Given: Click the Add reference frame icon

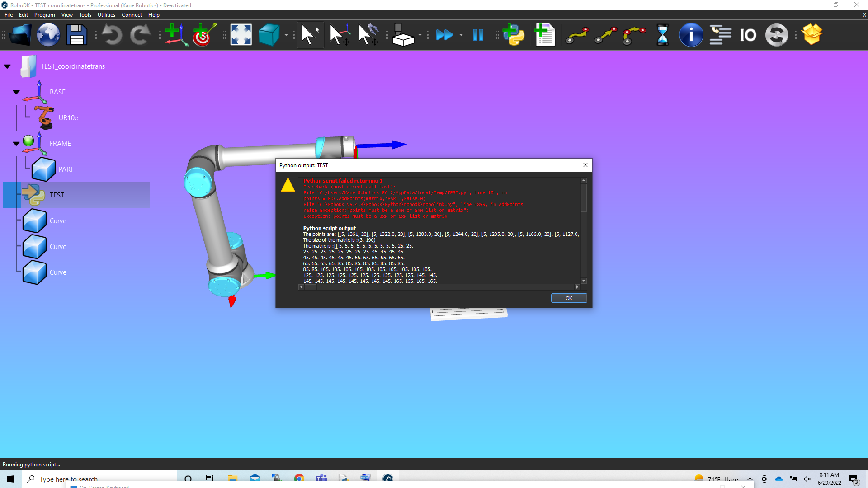Looking at the screenshot, I should (175, 35).
